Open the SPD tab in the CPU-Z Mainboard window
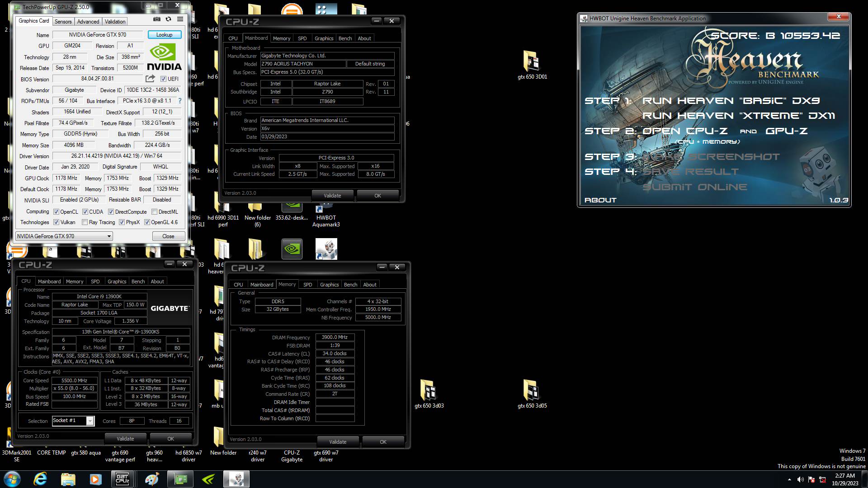868x488 pixels. [302, 38]
